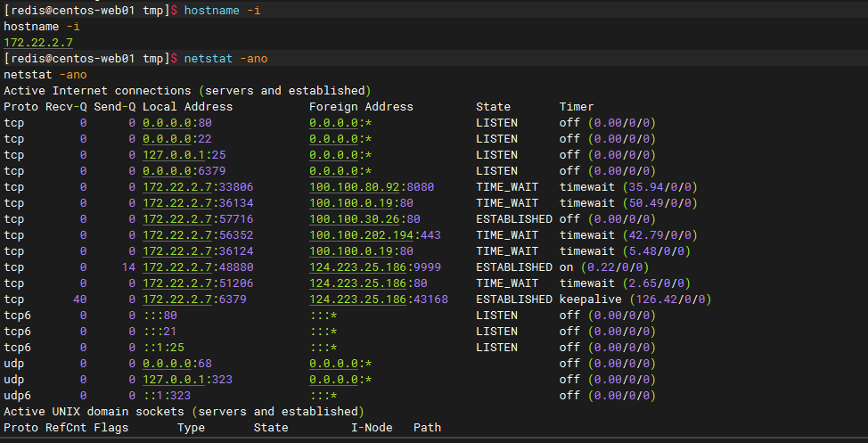Click the 100.100.202.194:443 foreign address
The height and width of the screenshot is (443, 868).
pos(374,235)
